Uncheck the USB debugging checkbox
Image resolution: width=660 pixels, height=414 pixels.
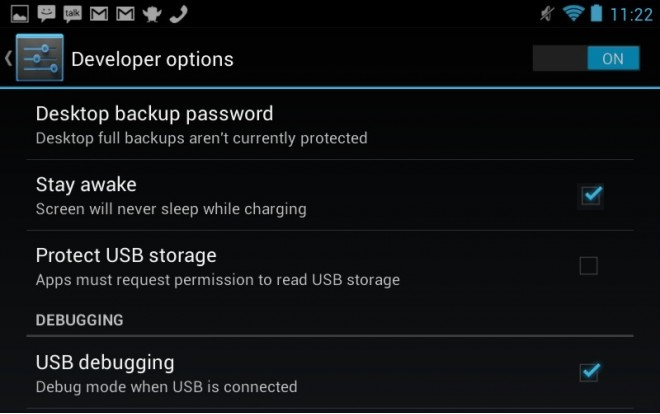pos(589,372)
